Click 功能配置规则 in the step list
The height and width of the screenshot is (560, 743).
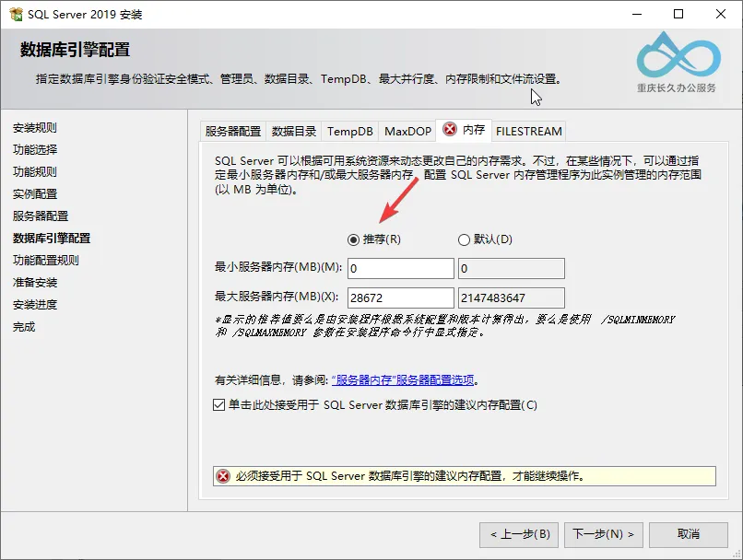pyautogui.click(x=45, y=260)
